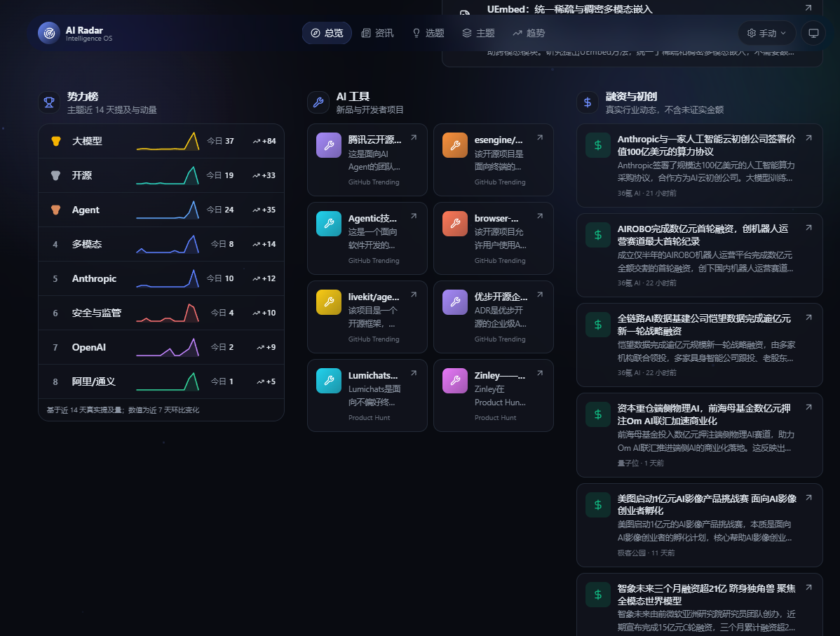Open the livekit/age tool card title
This screenshot has width=840, height=636.
374,297
